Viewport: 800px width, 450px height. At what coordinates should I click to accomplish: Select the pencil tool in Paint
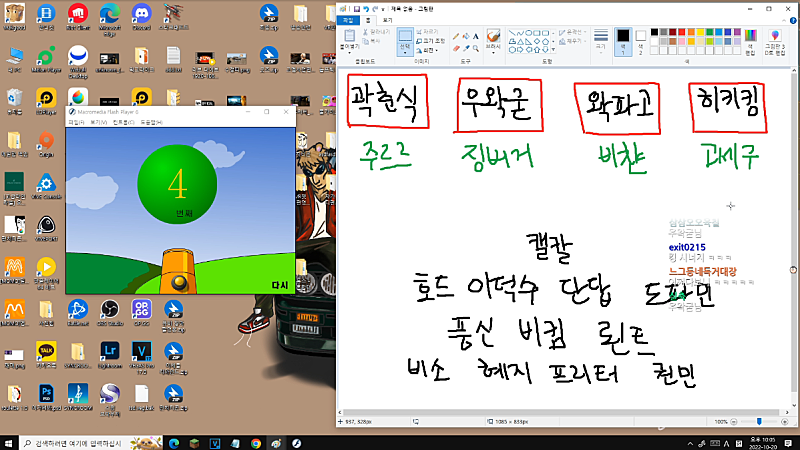[x=456, y=34]
